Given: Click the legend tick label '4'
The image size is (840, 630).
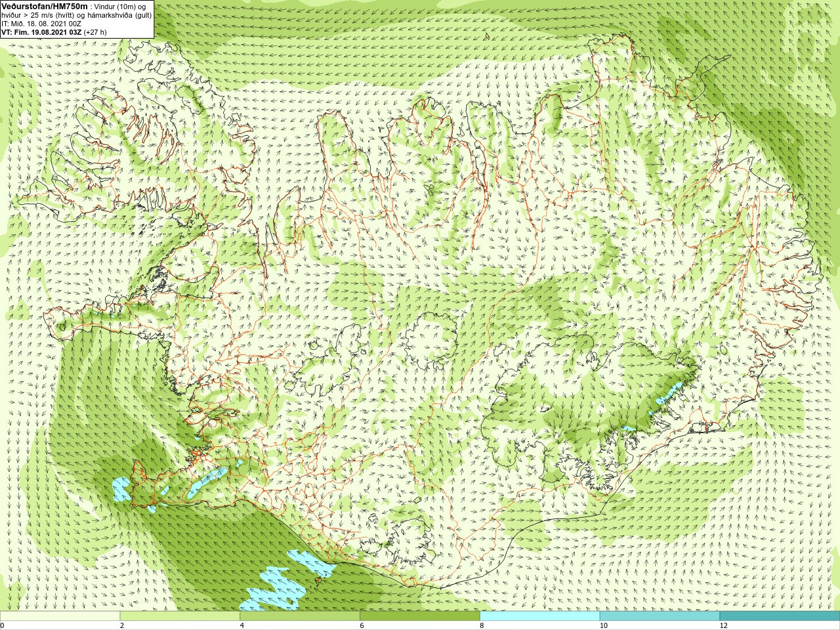Looking at the screenshot, I should pos(242,625).
